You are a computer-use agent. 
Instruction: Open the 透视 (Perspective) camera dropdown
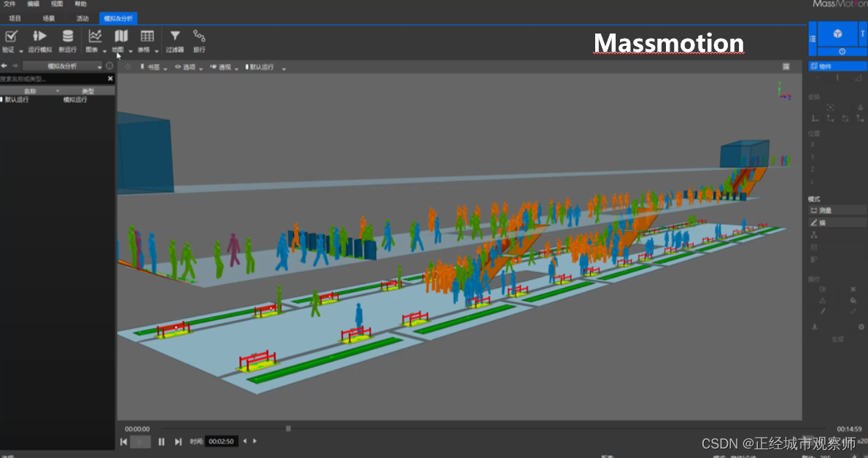pos(224,67)
